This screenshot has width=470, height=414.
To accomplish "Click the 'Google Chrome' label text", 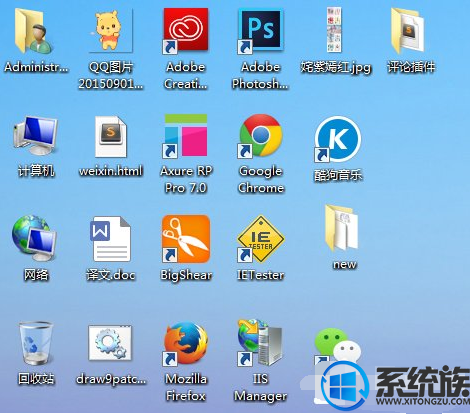I will click(261, 180).
